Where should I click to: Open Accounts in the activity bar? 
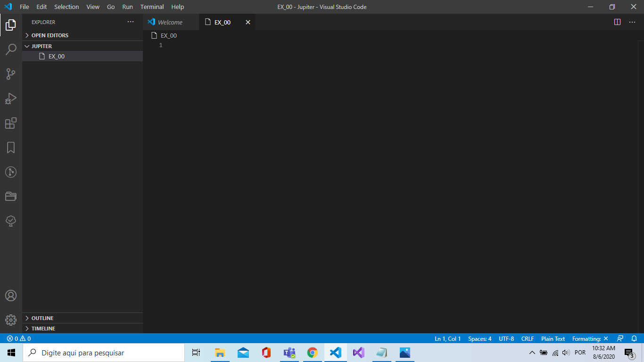(x=10, y=295)
